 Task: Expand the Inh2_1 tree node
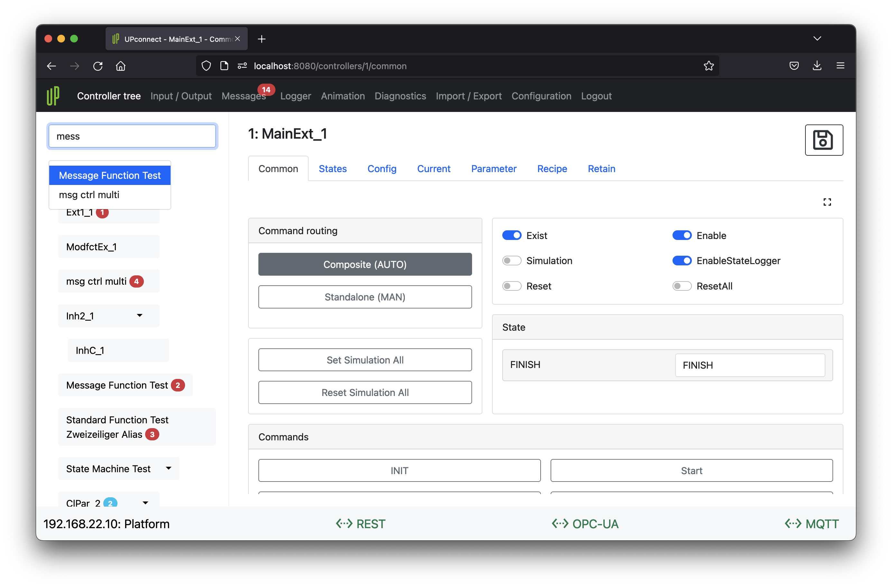point(140,316)
